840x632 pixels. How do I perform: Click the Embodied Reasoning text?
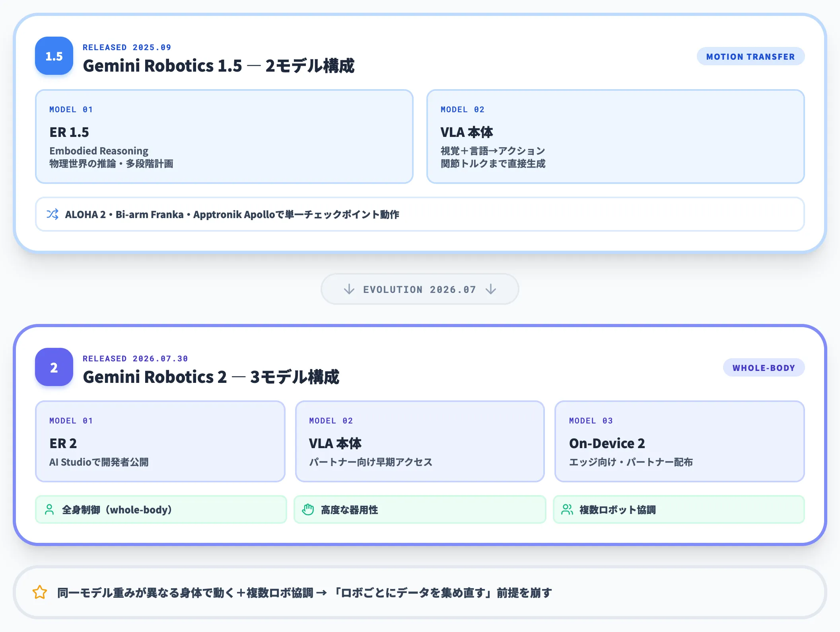(99, 151)
